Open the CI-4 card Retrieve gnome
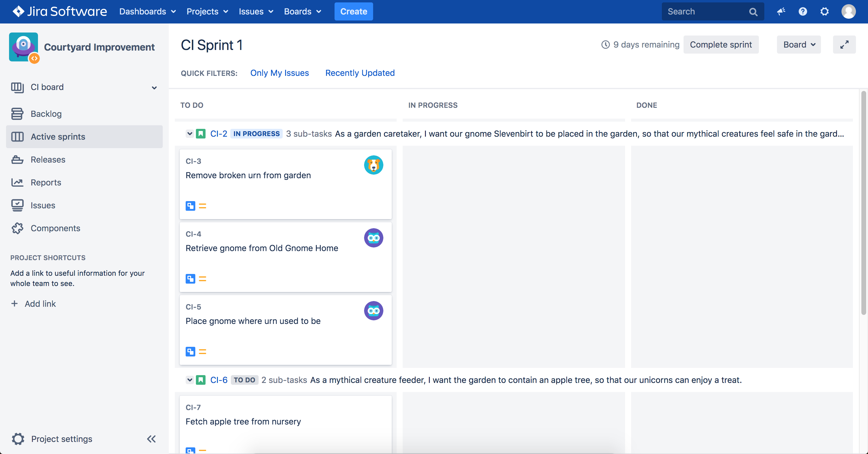This screenshot has width=868, height=454. pos(285,257)
